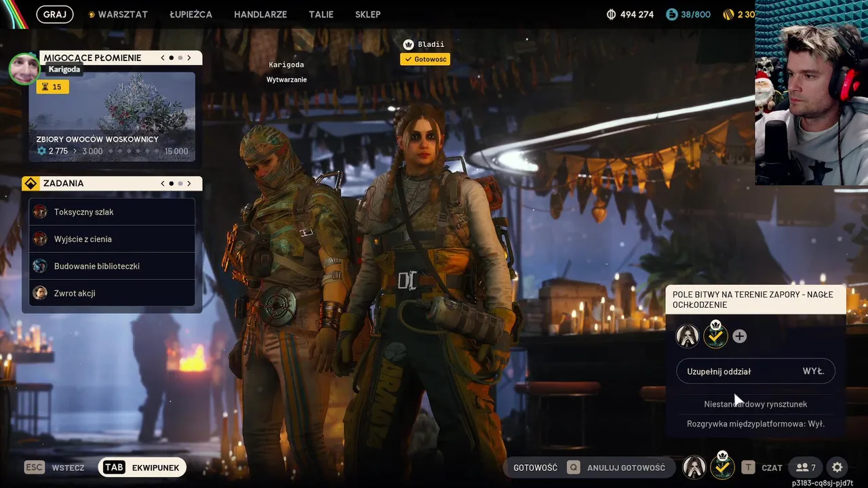Switch to the Łupieżca tab
Image resolution: width=868 pixels, height=488 pixels.
191,14
